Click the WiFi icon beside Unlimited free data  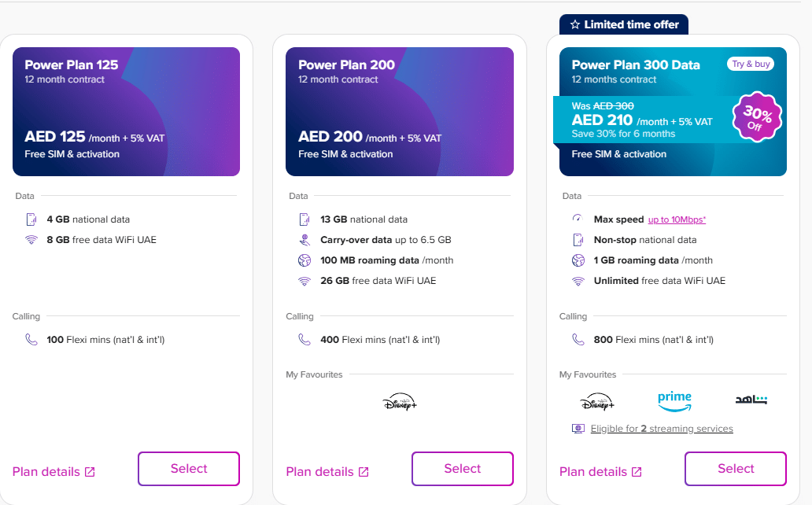pos(578,281)
